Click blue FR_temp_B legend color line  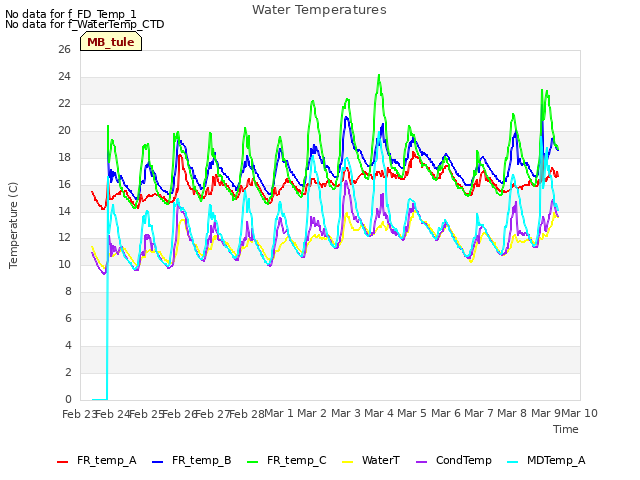pyautogui.click(x=158, y=462)
